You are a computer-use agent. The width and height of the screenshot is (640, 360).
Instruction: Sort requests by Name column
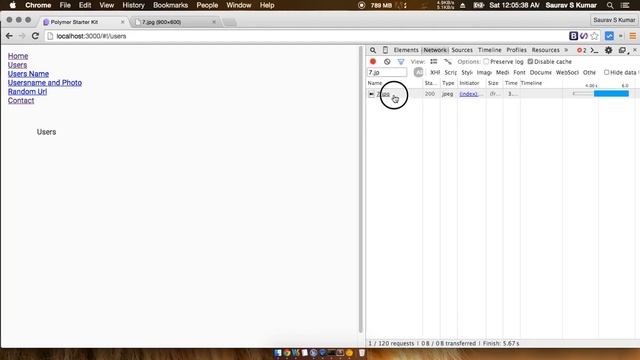point(394,83)
